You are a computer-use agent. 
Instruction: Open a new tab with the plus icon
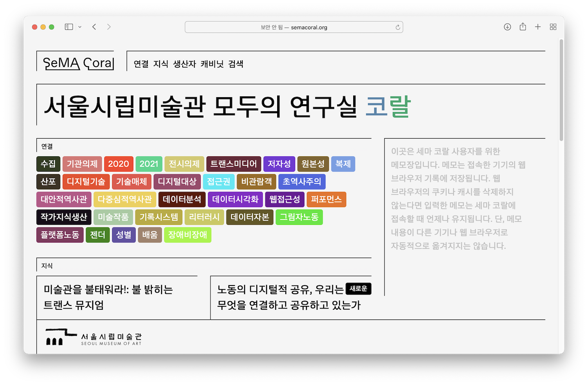[538, 27]
